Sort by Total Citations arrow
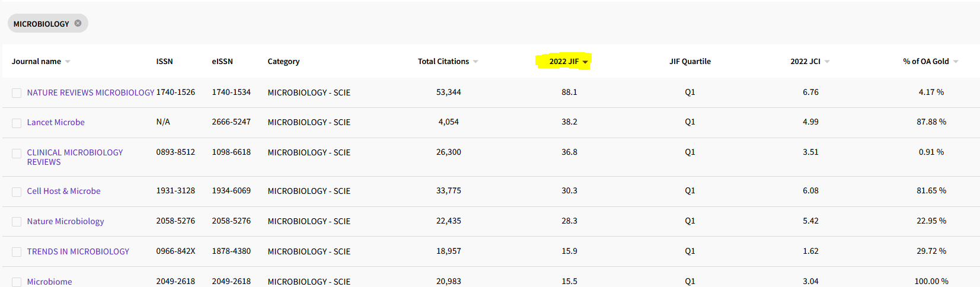 click(x=475, y=62)
